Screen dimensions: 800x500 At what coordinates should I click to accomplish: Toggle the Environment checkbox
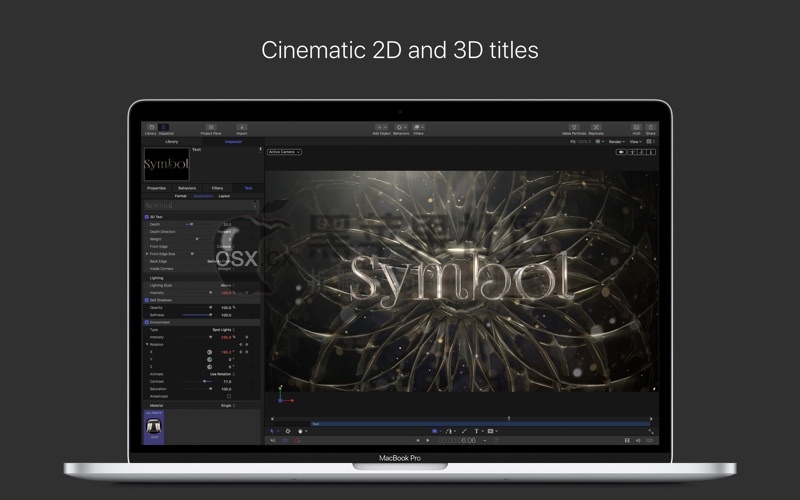pos(147,322)
